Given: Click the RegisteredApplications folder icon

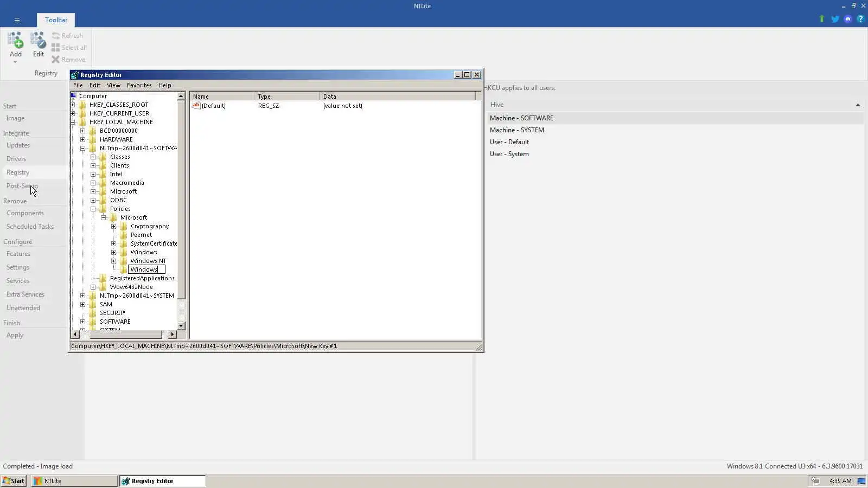Looking at the screenshot, I should pyautogui.click(x=103, y=278).
